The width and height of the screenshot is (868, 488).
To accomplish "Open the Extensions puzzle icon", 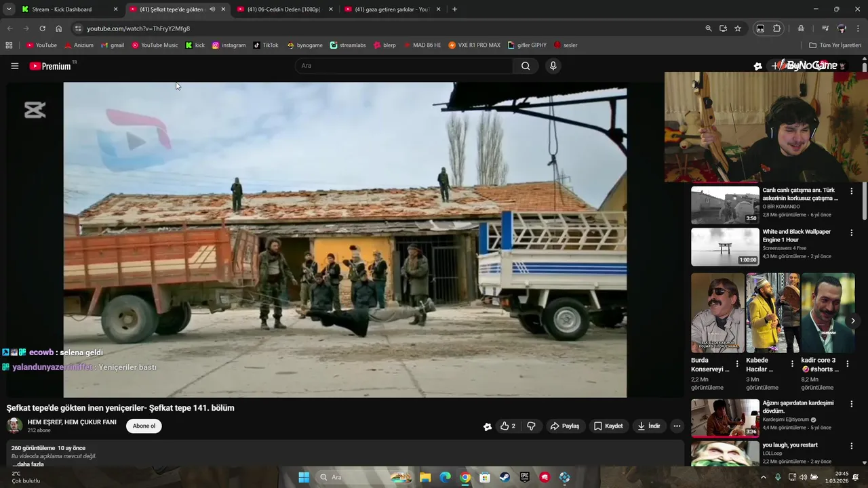I will pyautogui.click(x=777, y=28).
